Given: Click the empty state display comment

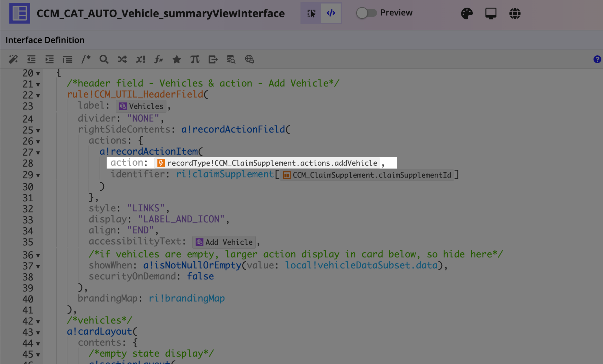Looking at the screenshot, I should pyautogui.click(x=151, y=354).
